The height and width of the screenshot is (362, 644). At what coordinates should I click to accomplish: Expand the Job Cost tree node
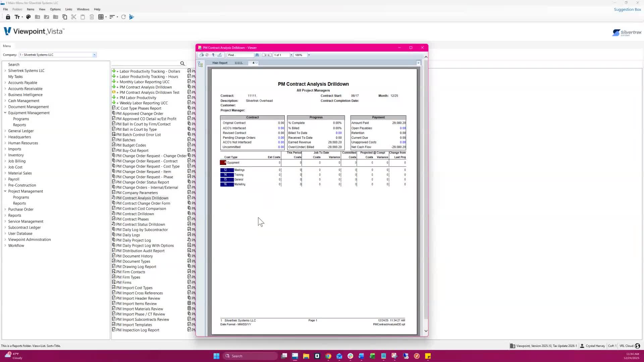coord(5,167)
